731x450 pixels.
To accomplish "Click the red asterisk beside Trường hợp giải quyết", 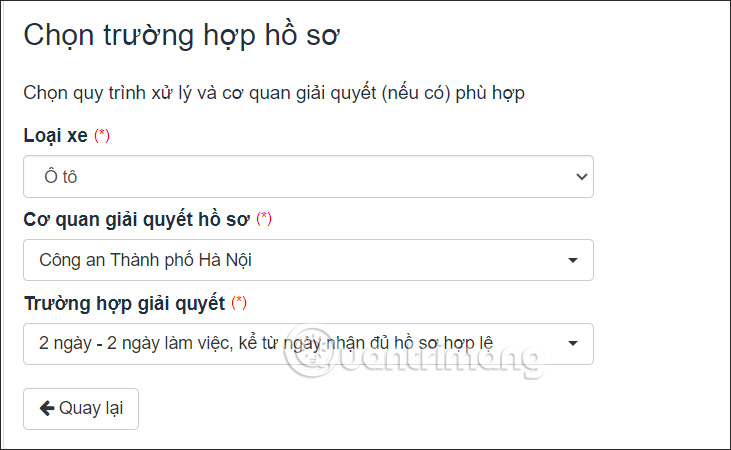I will [240, 302].
